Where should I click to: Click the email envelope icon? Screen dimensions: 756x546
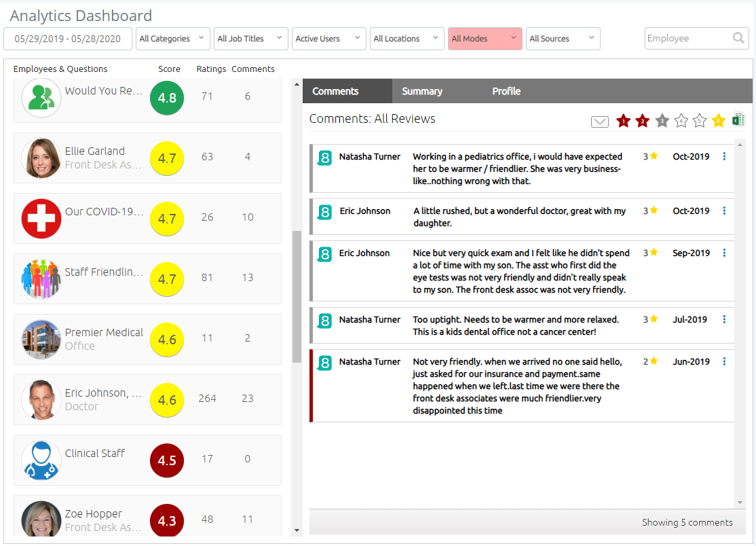pos(599,122)
